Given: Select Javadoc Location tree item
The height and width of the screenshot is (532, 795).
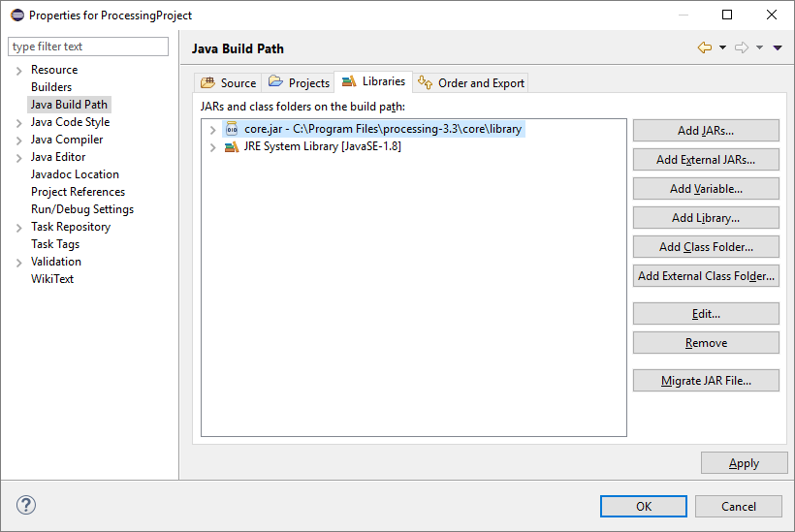Looking at the screenshot, I should pos(75,174).
